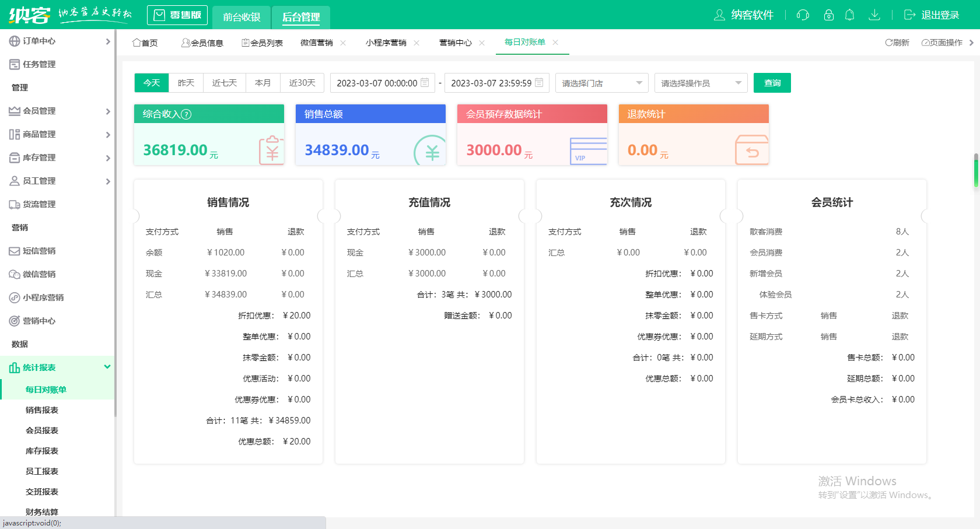The height and width of the screenshot is (529, 980).
Task: Select the 本月 date range option
Action: point(263,82)
